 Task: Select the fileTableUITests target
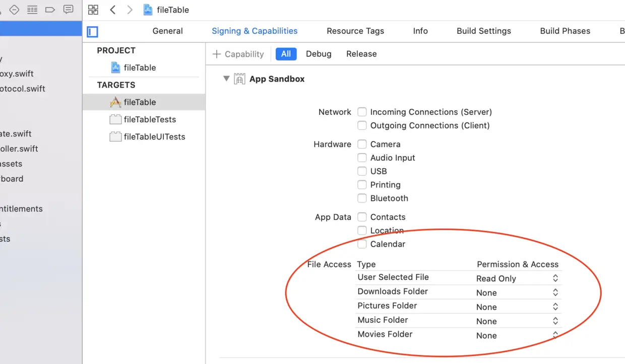pos(154,136)
